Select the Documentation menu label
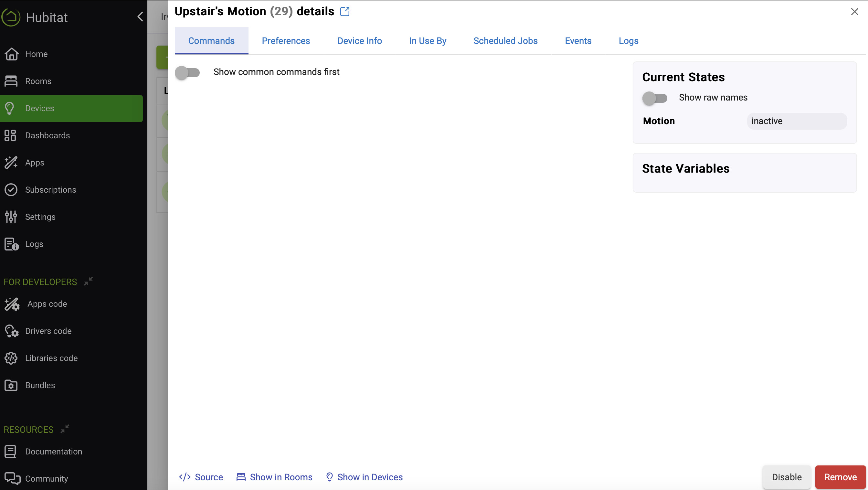This screenshot has width=868, height=490. 54,452
